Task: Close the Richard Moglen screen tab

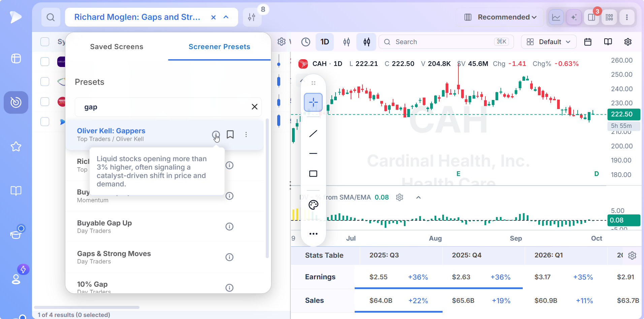Action: (213, 17)
